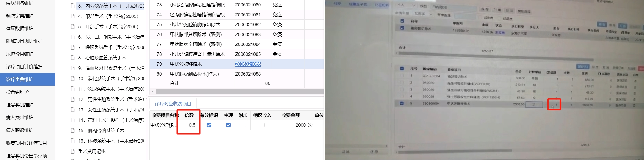Click the page icon beside 眼部手术
Image resolution: width=644 pixels, height=160 pixels.
[x=73, y=16]
